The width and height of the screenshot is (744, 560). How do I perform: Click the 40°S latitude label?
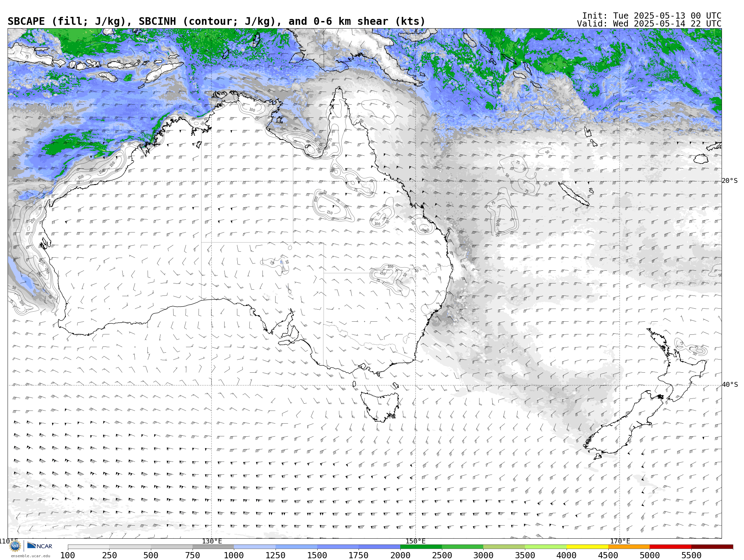click(x=730, y=385)
